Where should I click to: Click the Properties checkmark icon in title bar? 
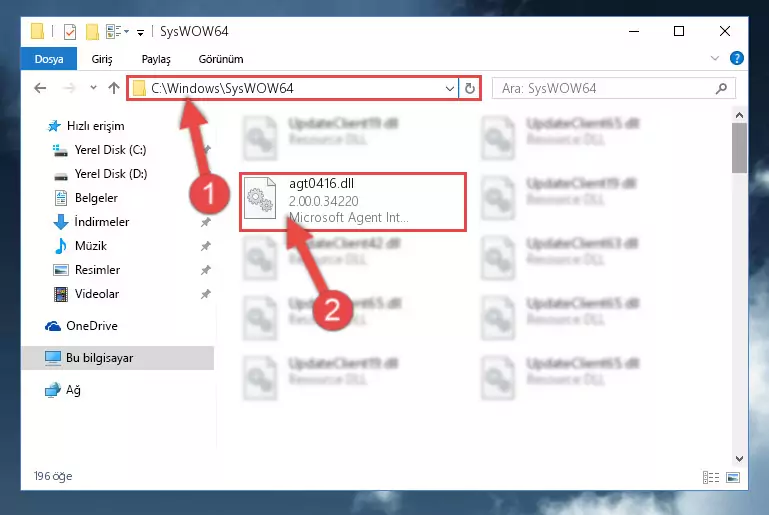pyautogui.click(x=70, y=32)
